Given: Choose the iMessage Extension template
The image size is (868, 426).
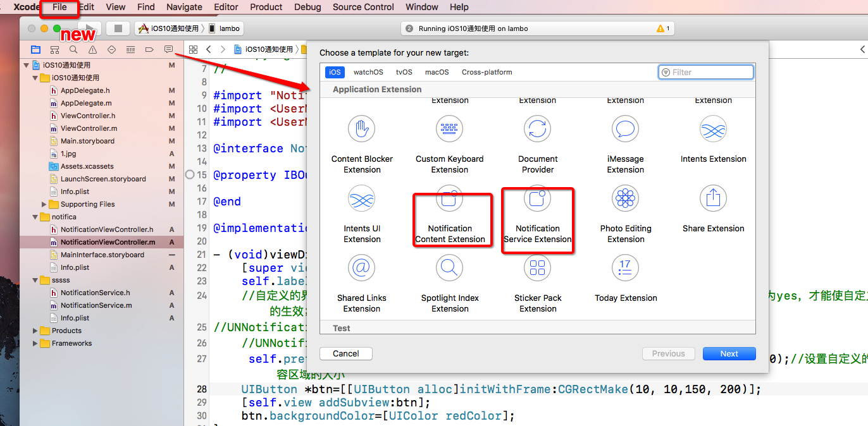Looking at the screenshot, I should [625, 145].
